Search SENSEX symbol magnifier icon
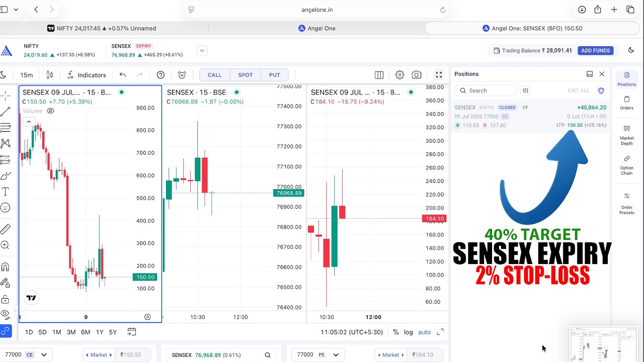Screen dimensions: 644x362 [x=268, y=355]
